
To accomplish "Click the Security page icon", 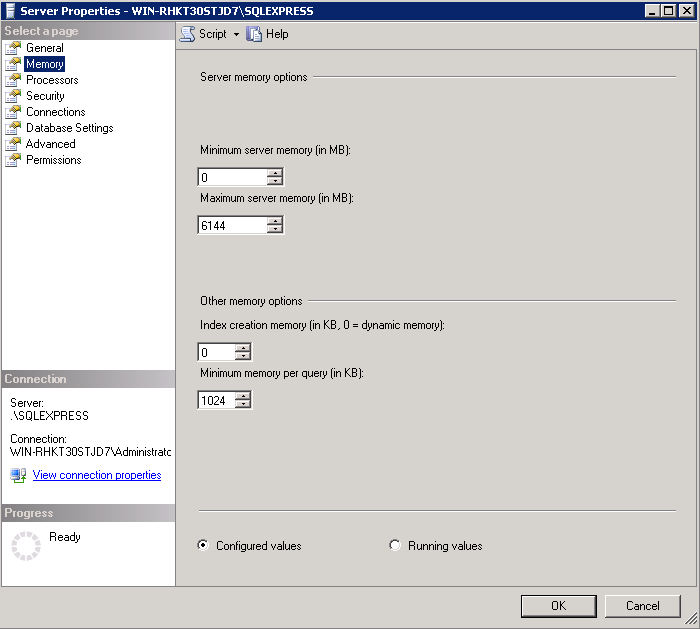I will coord(13,96).
